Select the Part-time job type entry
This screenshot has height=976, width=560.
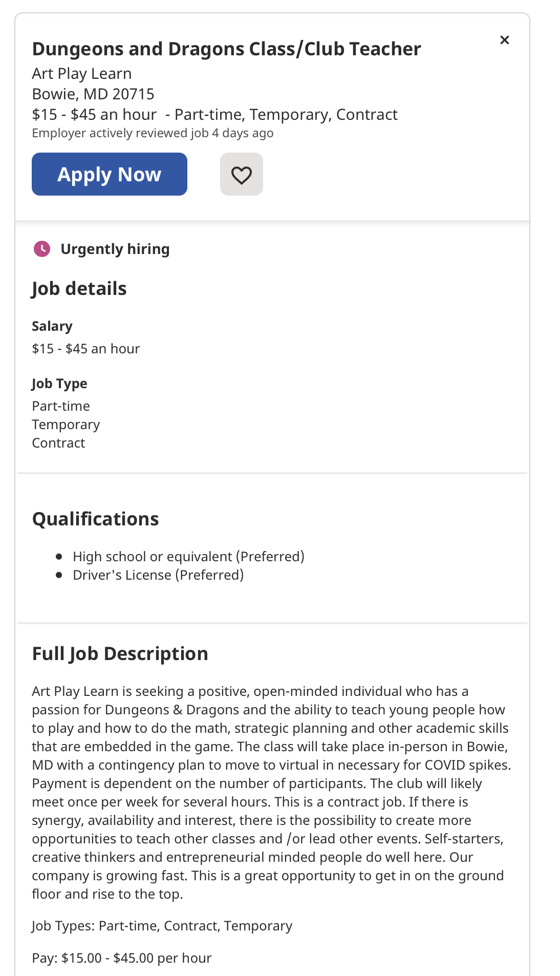pos(61,406)
